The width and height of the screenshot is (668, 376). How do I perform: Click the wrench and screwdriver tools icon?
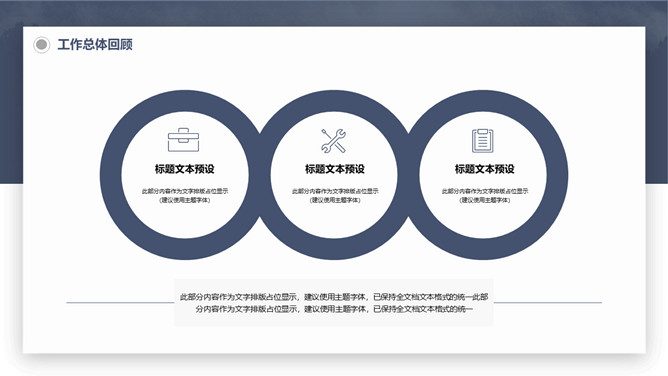point(334,141)
